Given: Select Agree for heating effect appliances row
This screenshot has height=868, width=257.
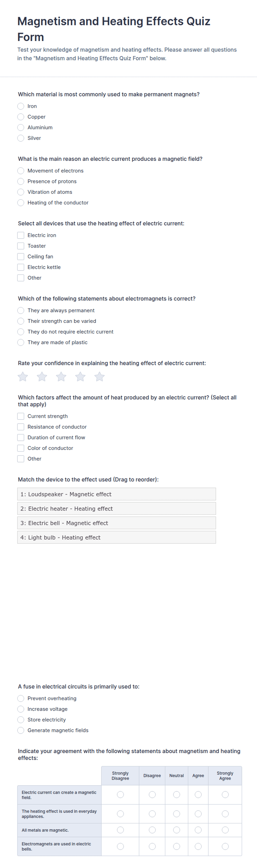Looking at the screenshot, I should point(198,814).
